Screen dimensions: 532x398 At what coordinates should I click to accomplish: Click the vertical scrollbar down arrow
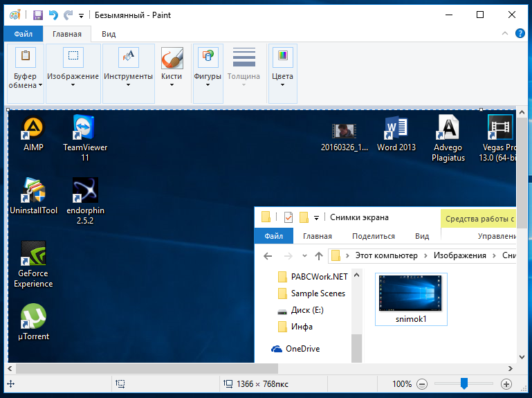522,357
